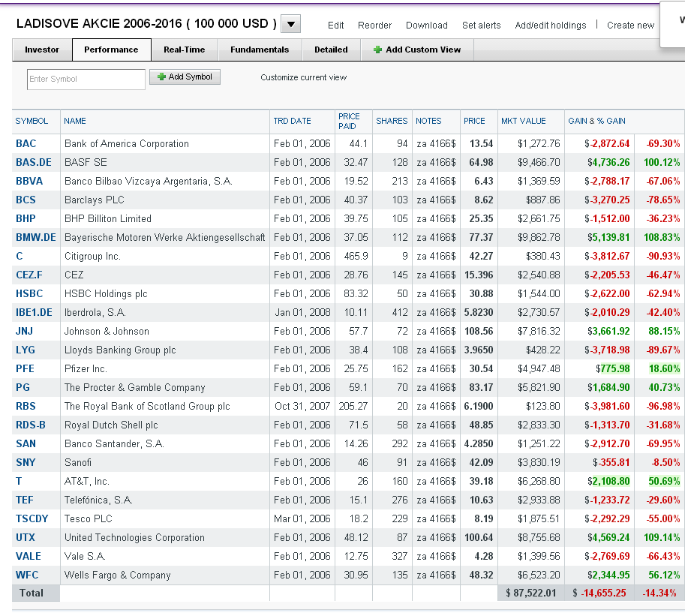
Task: Open the RBS ticker link
Action: tap(26, 407)
